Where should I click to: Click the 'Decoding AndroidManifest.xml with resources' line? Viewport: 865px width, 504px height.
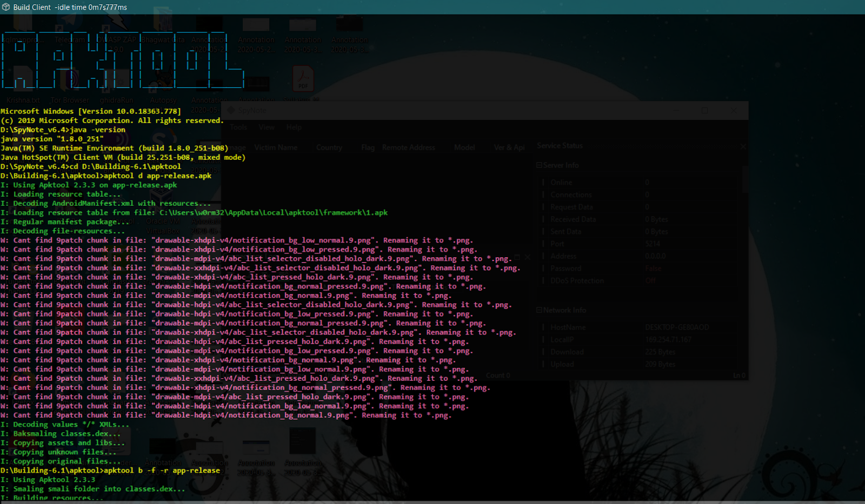pyautogui.click(x=106, y=203)
